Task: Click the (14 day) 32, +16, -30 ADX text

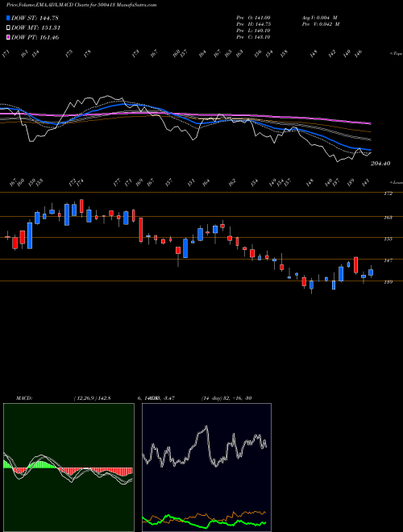Action: [226, 398]
